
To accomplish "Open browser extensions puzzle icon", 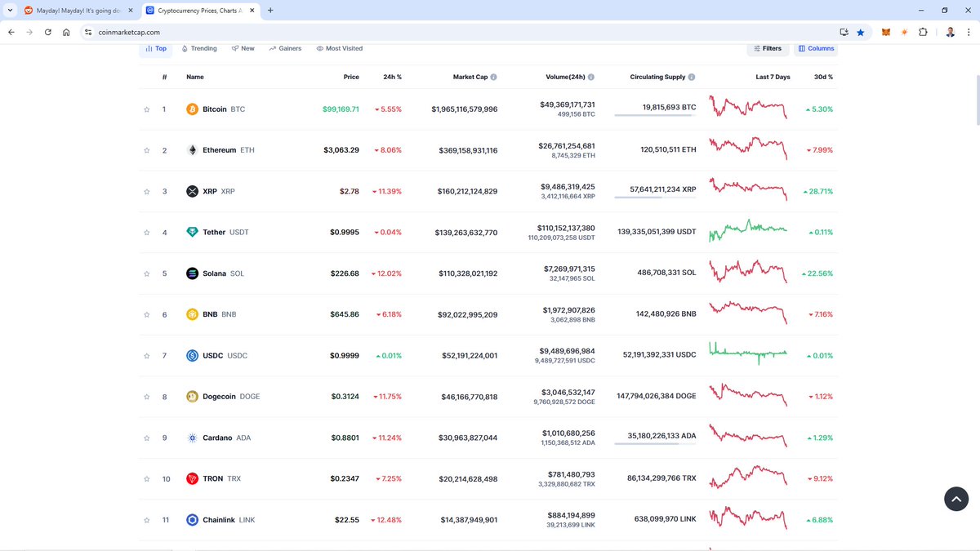I will pos(923,32).
